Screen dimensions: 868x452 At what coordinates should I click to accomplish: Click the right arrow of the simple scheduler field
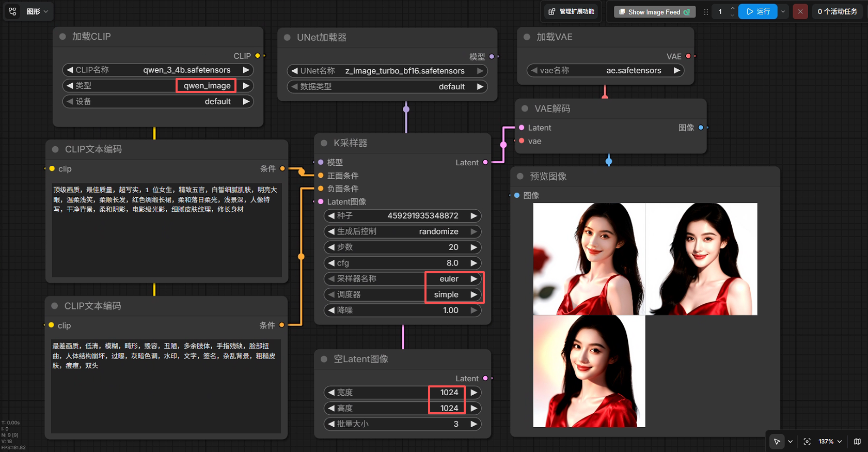pyautogui.click(x=474, y=294)
